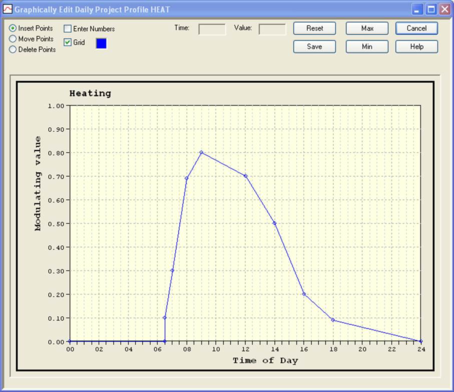Click the curve point at hour 12
This screenshot has height=392, width=454.
click(x=246, y=176)
